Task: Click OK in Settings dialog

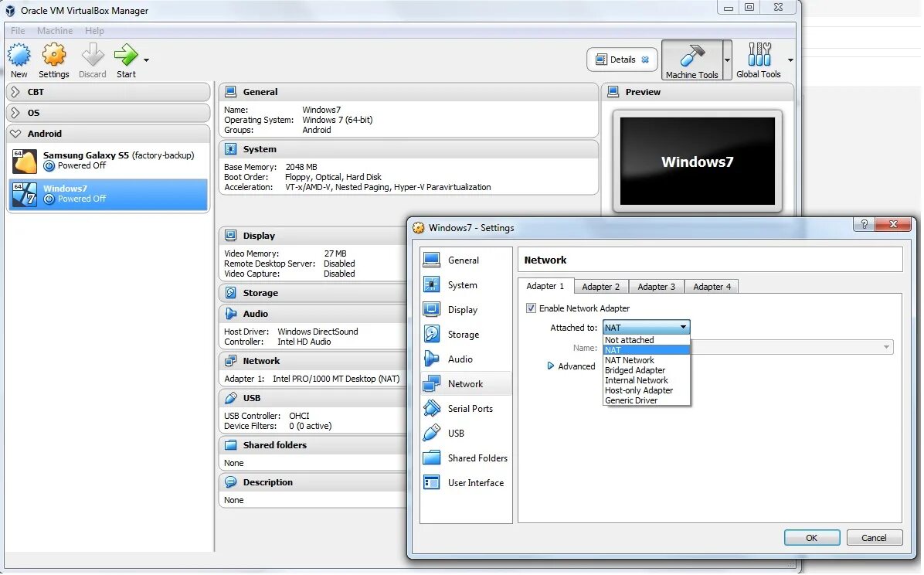Action: click(x=812, y=538)
